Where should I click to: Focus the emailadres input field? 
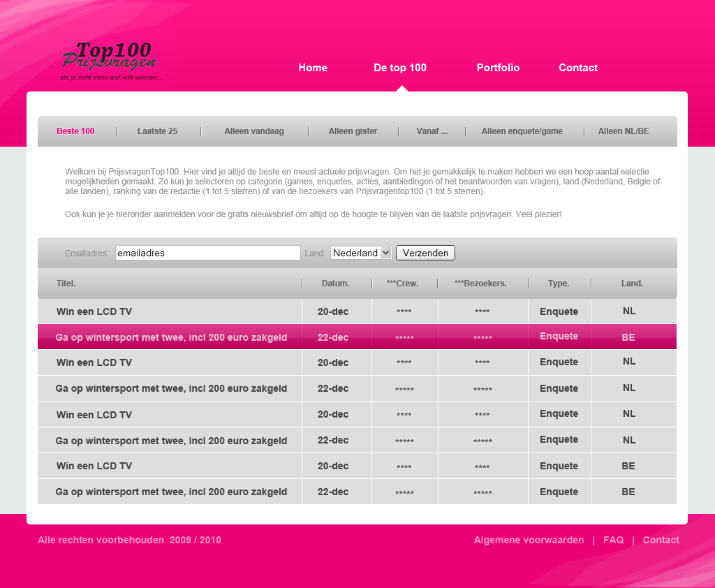click(208, 253)
